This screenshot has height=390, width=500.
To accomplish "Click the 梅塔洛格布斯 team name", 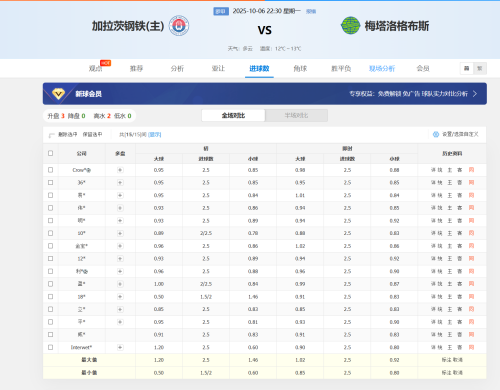I will tap(397, 26).
